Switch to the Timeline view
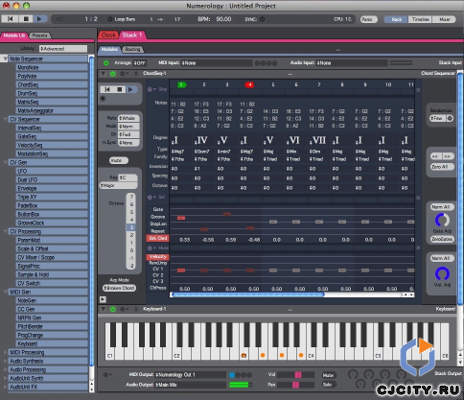Screen dimensions: 464x400 [x=420, y=19]
